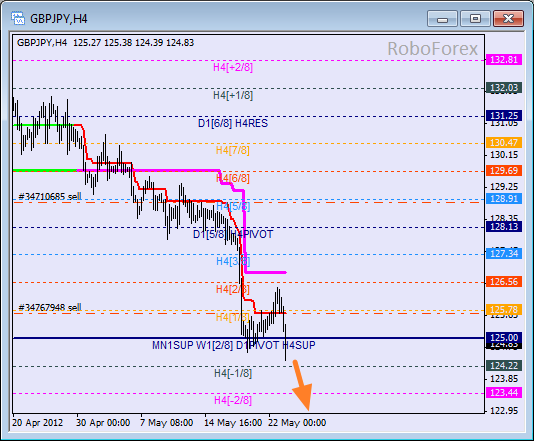Minimize the GBPJPY,H4 chart window

(442, 18)
